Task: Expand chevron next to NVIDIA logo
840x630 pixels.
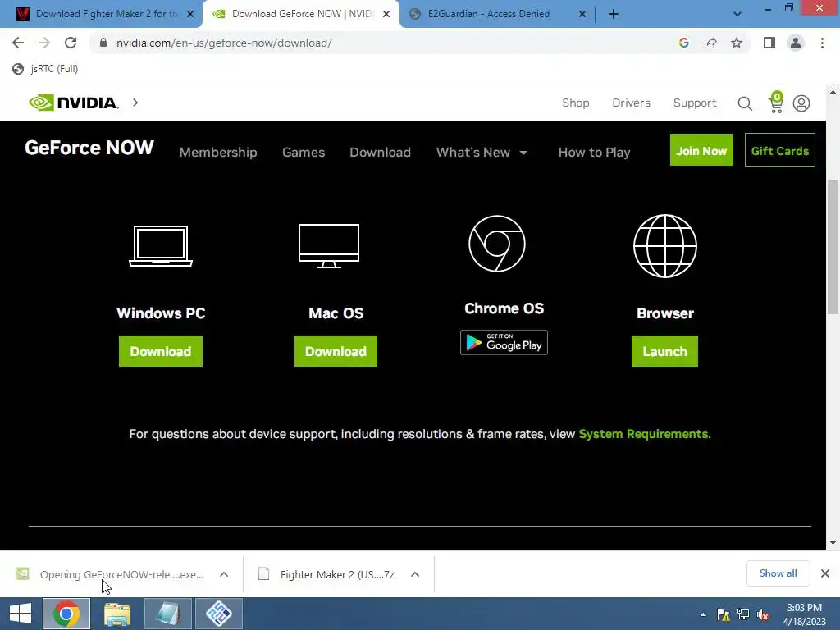Action: click(135, 103)
